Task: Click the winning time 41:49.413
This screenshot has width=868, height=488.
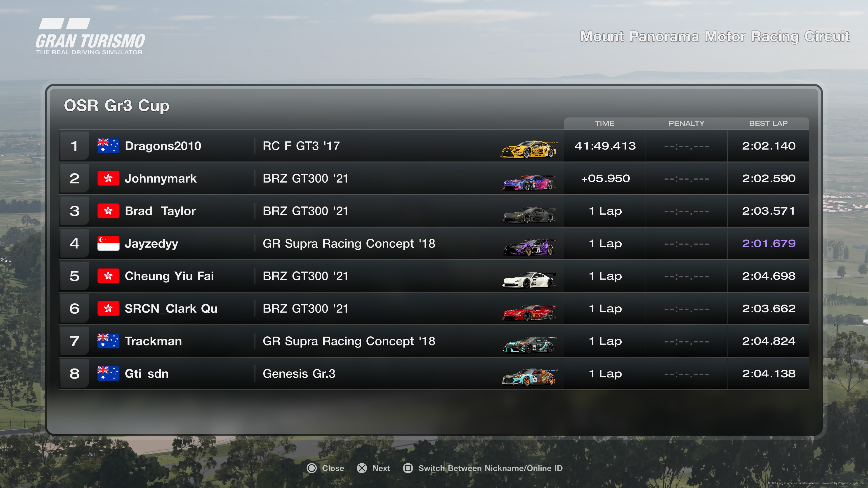Action: click(x=605, y=146)
